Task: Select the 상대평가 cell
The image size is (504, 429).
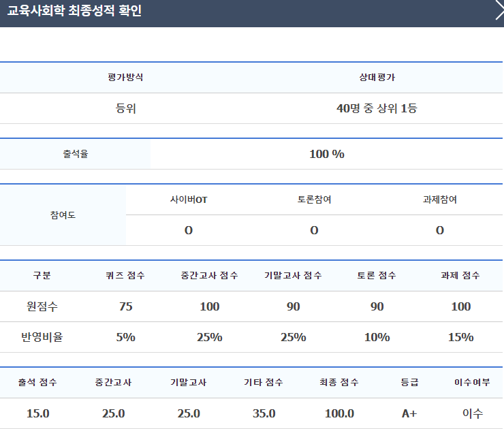Action: point(377,77)
